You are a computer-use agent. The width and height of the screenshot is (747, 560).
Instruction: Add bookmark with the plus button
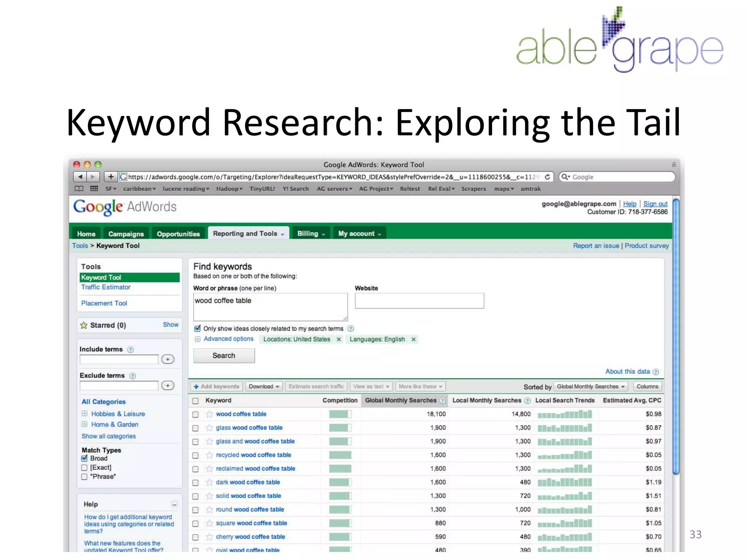[111, 177]
